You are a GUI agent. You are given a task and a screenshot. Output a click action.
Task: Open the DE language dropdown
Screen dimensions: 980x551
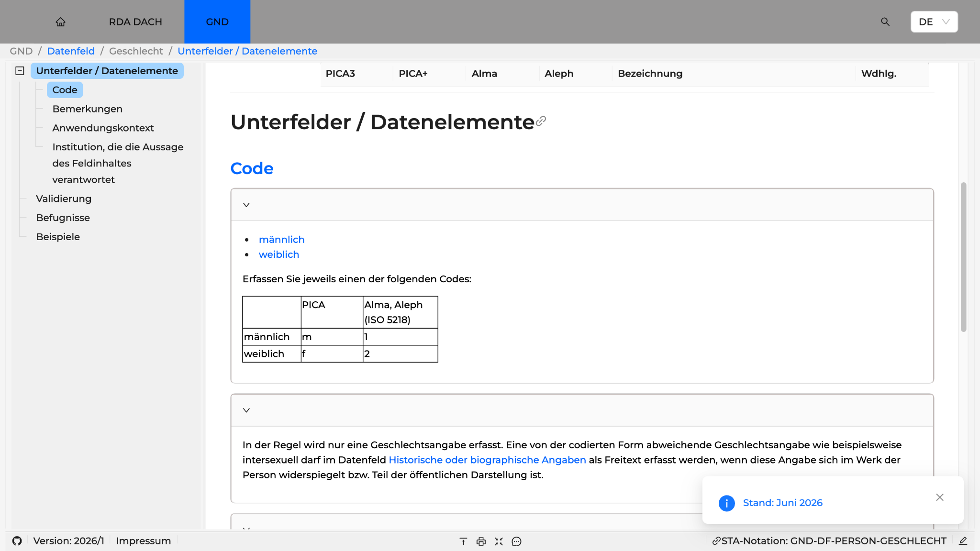click(x=934, y=22)
